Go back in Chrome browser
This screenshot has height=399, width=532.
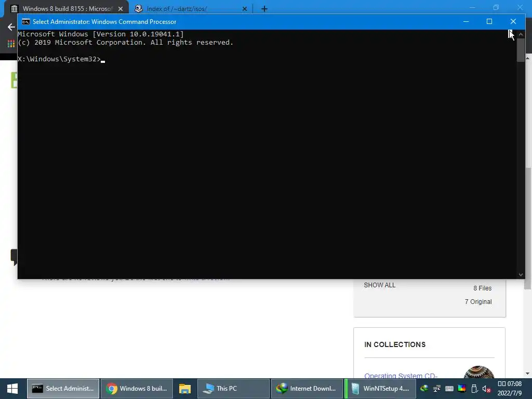(11, 27)
